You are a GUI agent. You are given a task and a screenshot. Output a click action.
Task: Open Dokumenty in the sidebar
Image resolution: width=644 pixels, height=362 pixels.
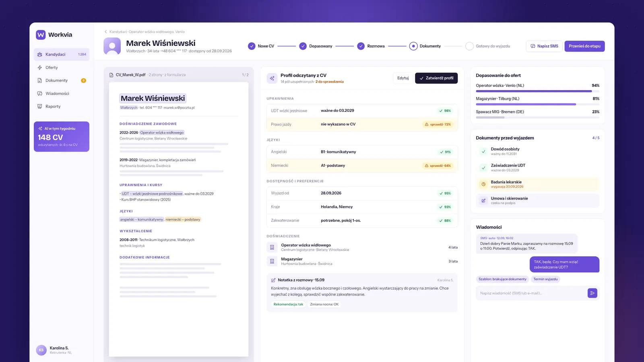[62, 80]
